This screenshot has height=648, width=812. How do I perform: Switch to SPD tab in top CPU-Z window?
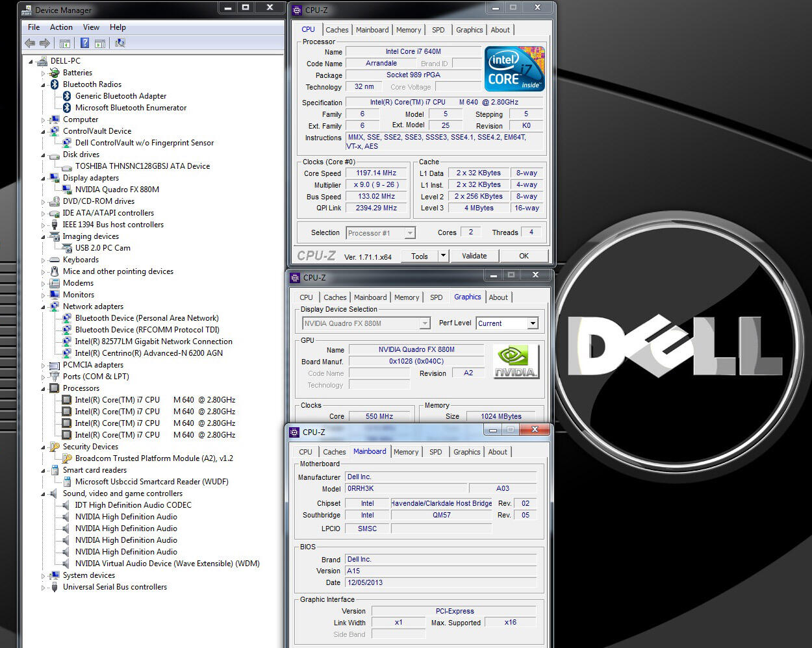438,30
